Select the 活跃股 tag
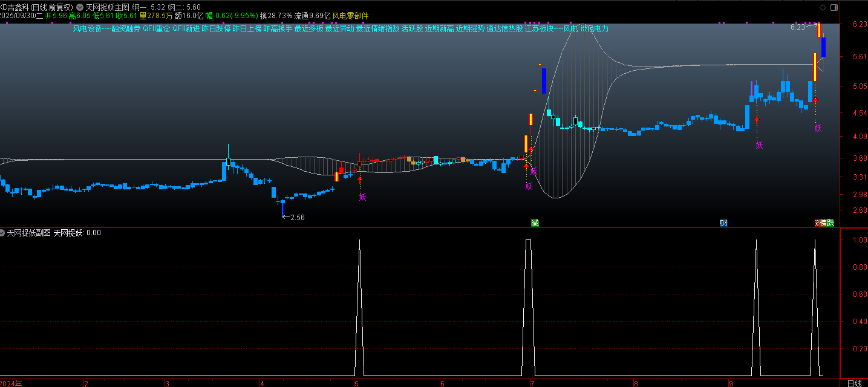 tap(412, 28)
